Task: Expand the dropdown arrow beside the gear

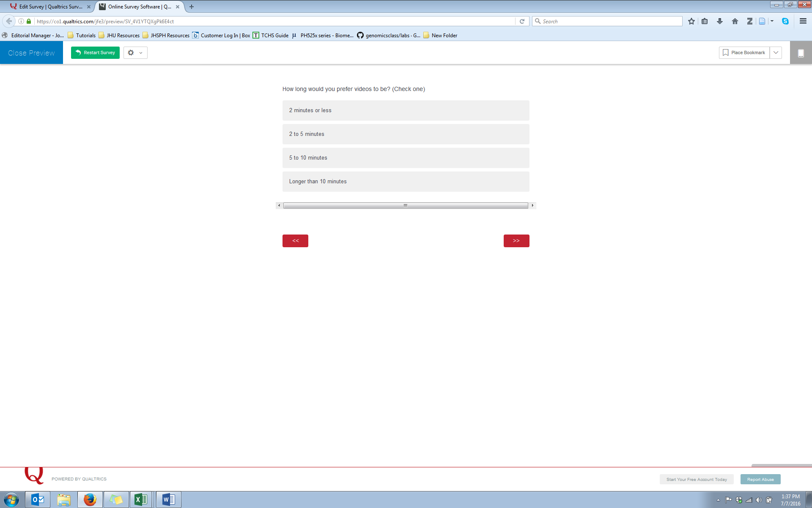Action: coord(141,53)
